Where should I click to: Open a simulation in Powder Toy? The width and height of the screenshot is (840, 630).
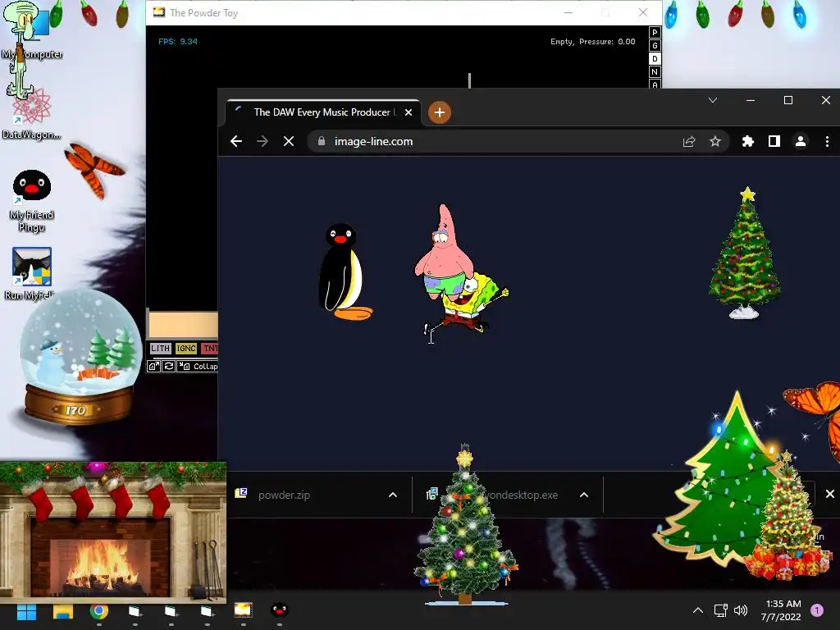tap(153, 367)
